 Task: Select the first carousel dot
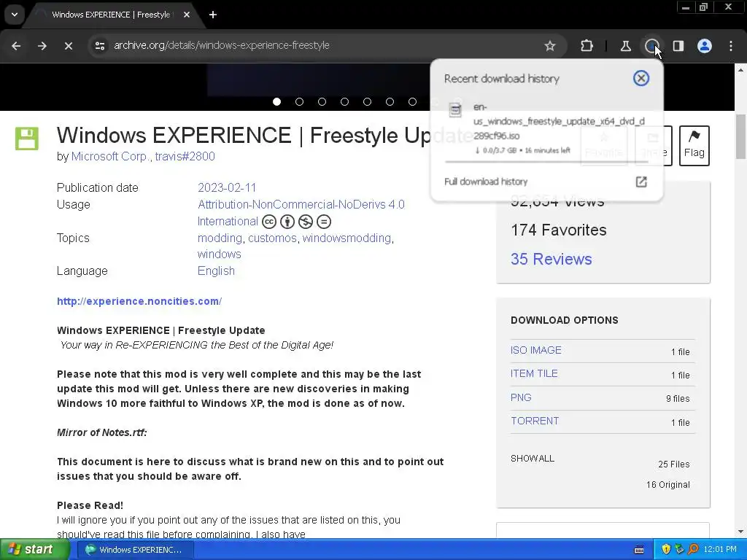tap(276, 101)
